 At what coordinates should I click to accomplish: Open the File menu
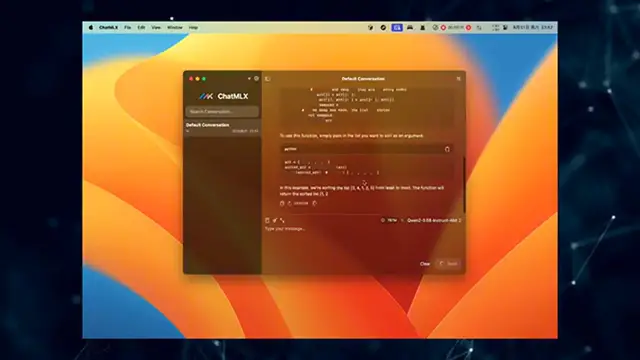pos(127,27)
